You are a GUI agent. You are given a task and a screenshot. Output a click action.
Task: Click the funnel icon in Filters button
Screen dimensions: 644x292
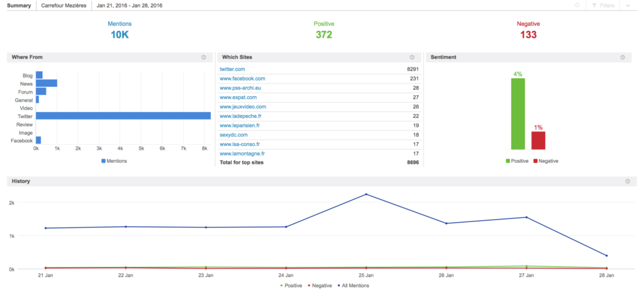[594, 6]
